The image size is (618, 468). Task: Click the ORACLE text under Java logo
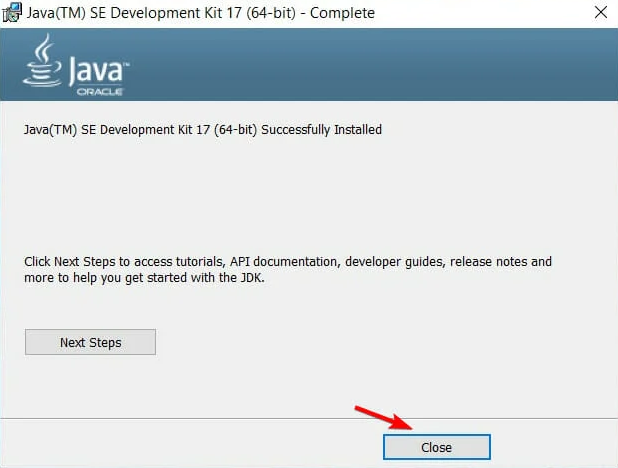pos(100,91)
